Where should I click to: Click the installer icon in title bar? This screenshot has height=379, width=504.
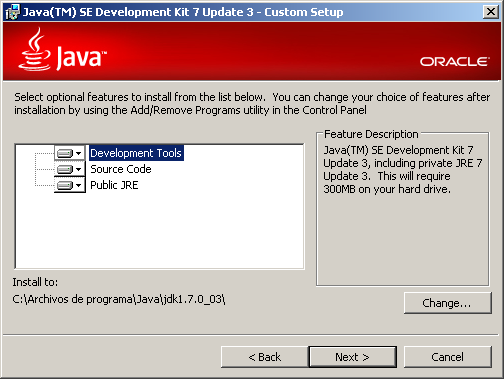tap(13, 12)
